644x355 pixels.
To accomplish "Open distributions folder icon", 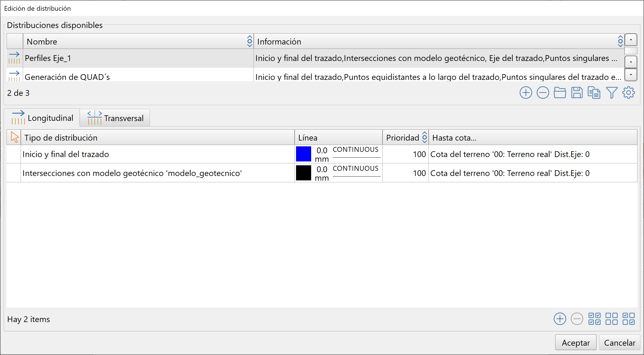I will (x=560, y=93).
